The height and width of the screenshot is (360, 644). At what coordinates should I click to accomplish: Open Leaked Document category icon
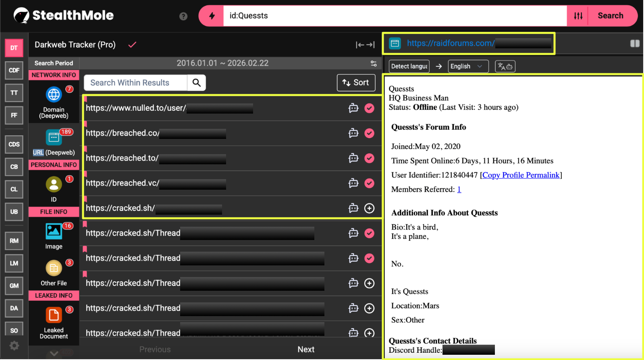54,315
